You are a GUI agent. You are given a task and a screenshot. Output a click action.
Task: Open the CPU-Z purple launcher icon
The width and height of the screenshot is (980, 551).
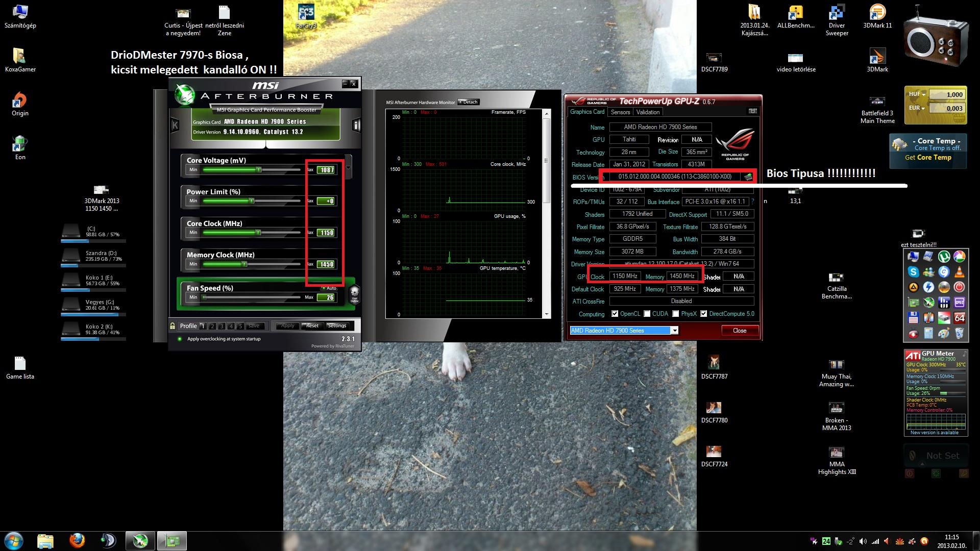pos(960,303)
